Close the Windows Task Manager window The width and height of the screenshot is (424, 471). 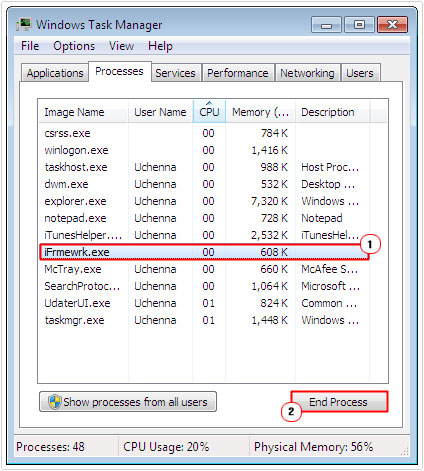pos(392,25)
